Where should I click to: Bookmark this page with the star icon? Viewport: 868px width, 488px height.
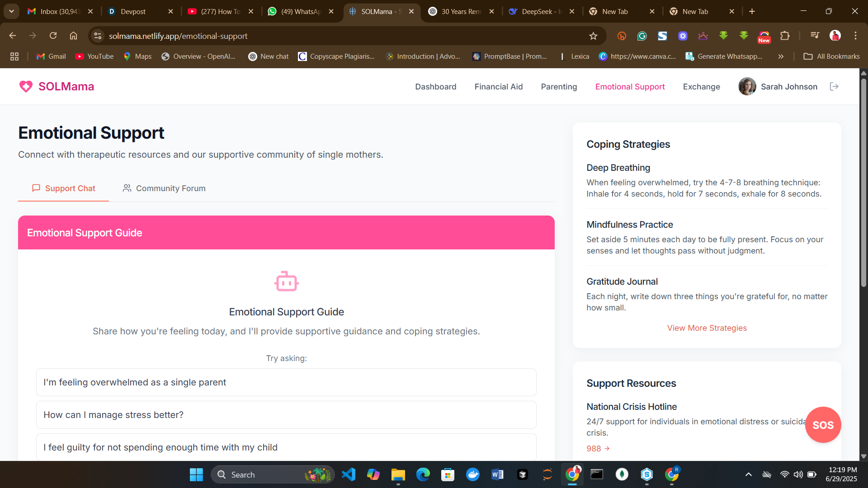pyautogui.click(x=593, y=36)
